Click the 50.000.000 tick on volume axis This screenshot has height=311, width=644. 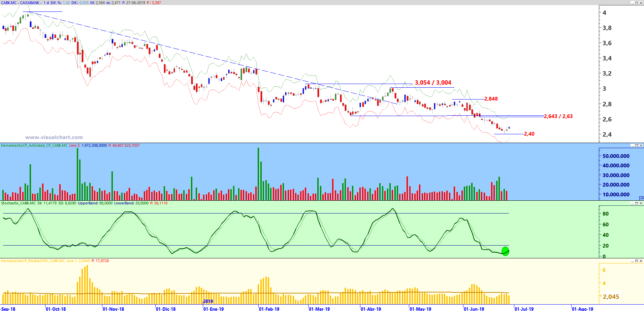click(x=616, y=156)
